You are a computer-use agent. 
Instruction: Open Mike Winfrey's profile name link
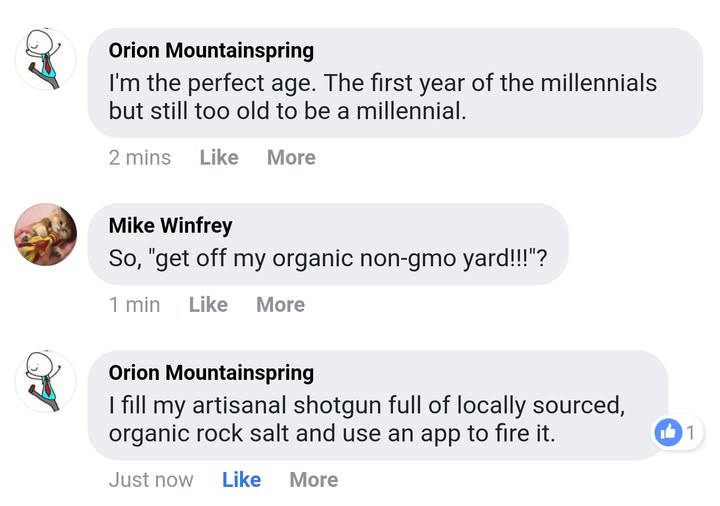[170, 225]
